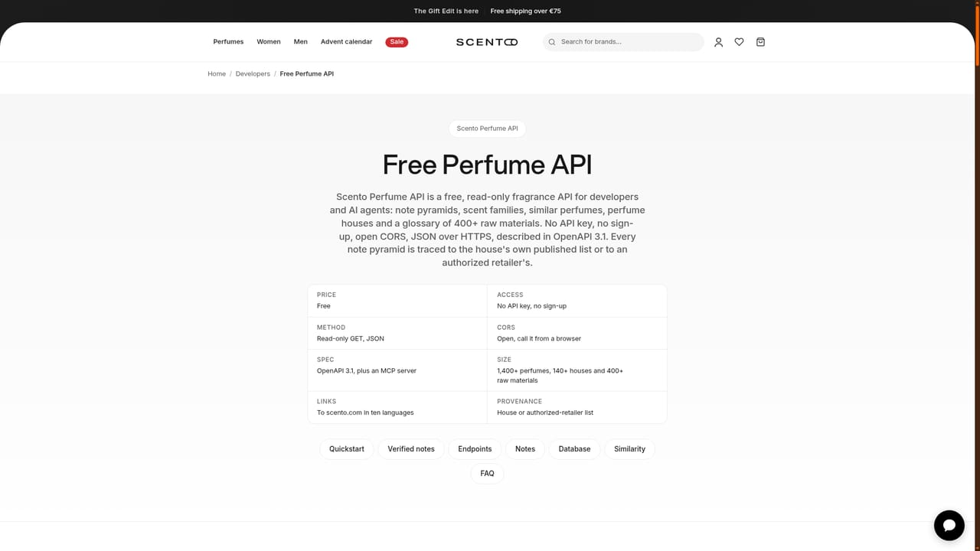
Task: Click the No API key, no sign-up cell
Action: pyautogui.click(x=577, y=301)
